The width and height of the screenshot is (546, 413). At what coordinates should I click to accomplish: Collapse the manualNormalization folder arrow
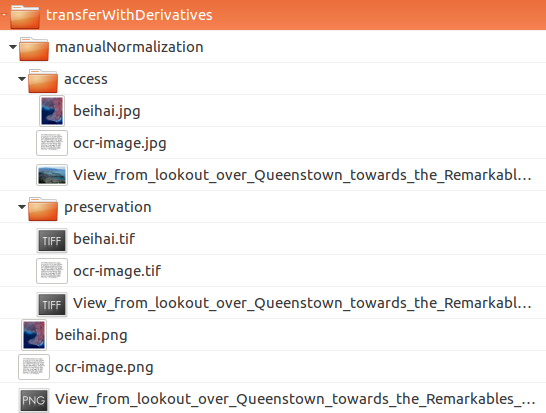point(13,47)
